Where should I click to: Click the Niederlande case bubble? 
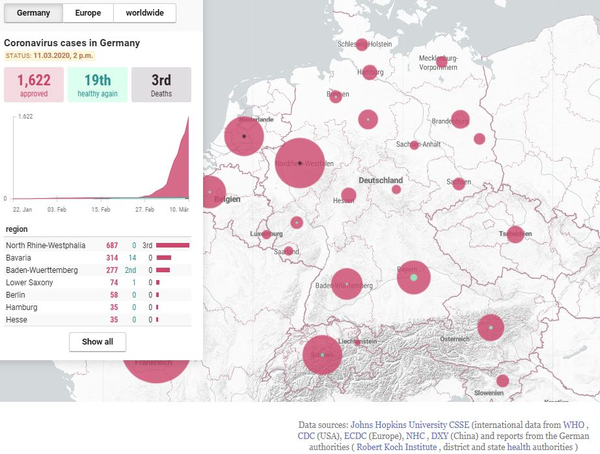[x=244, y=136]
